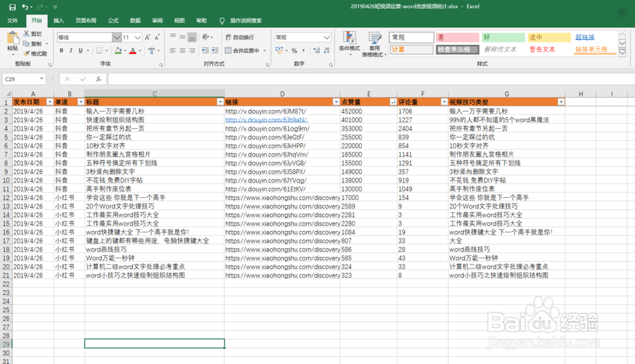This screenshot has height=364, width=635.
Task: Click the Paste clipboard icon
Action: [13, 39]
